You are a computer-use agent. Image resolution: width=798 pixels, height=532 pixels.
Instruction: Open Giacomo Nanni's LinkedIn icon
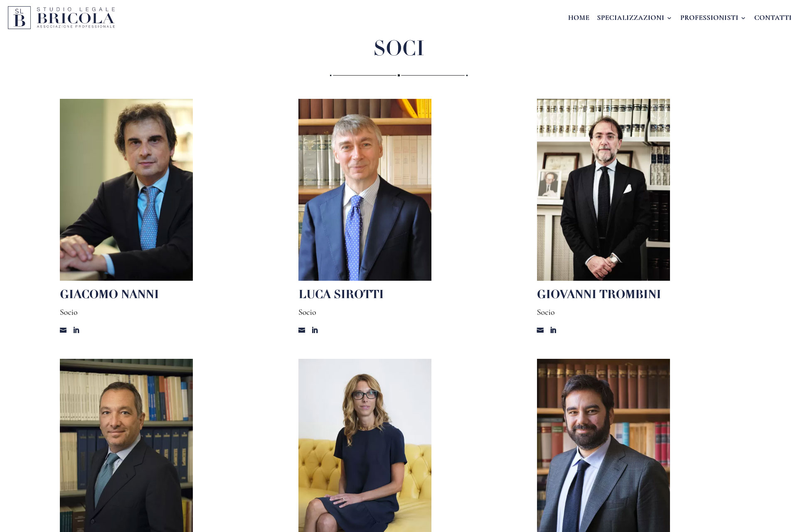point(76,330)
